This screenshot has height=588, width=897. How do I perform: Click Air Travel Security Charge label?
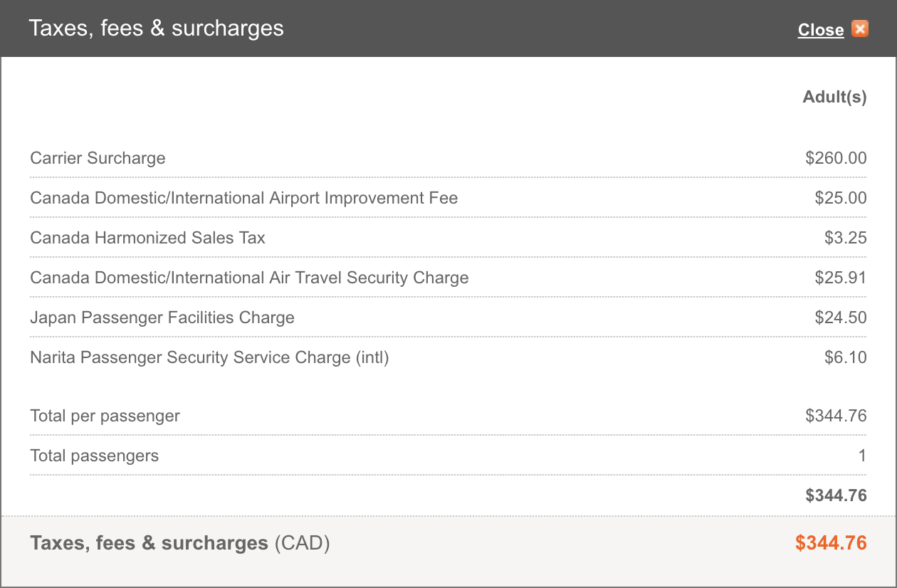tap(249, 278)
